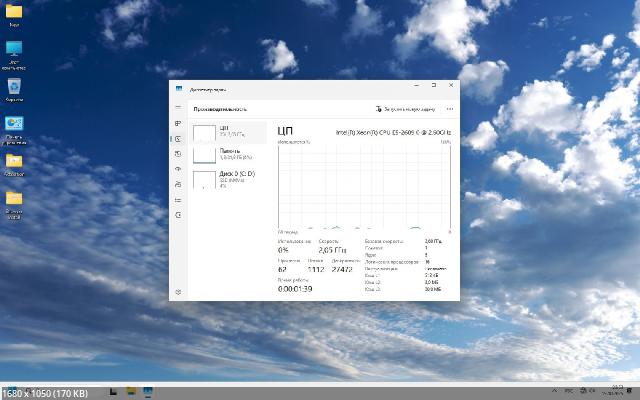The image size is (640, 400).
Task: Select the Disk 0 (C: D:) item
Action: 228,179
